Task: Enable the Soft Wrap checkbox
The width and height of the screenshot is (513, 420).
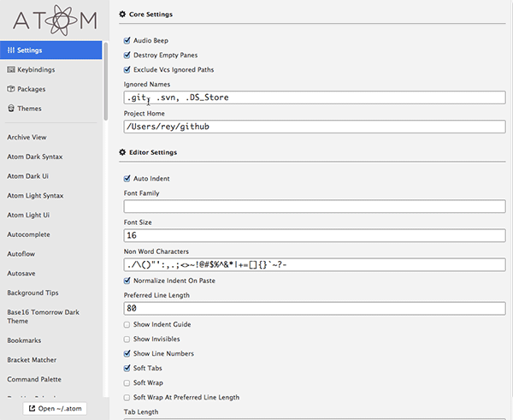Action: (x=127, y=382)
